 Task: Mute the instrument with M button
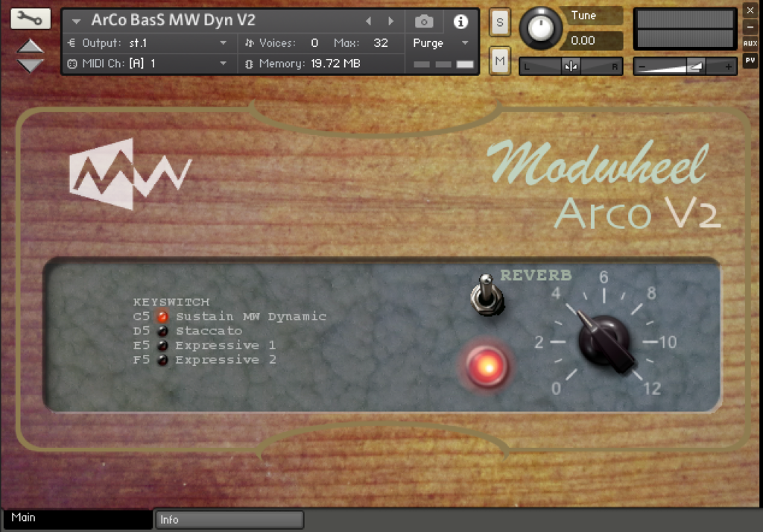(500, 61)
